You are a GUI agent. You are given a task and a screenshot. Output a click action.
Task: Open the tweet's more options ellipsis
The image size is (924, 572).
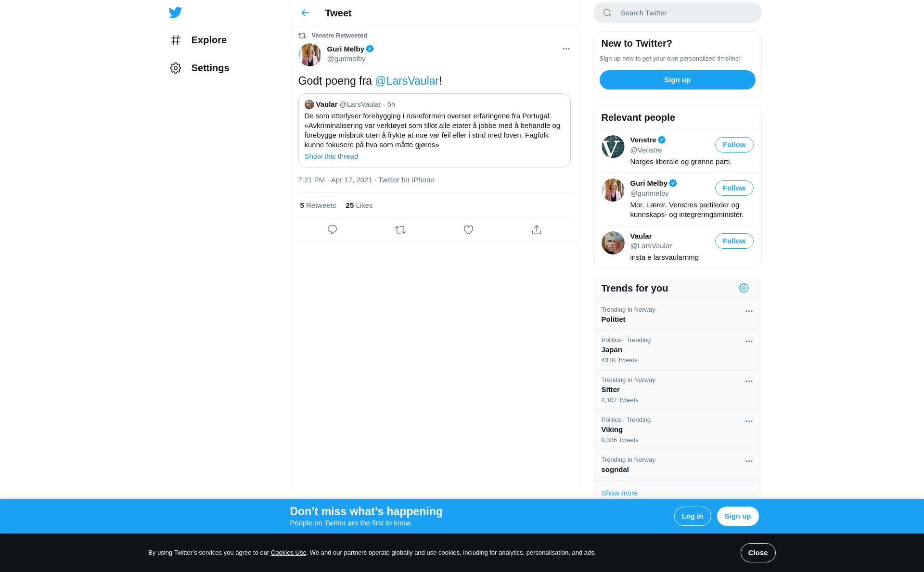pos(566,49)
